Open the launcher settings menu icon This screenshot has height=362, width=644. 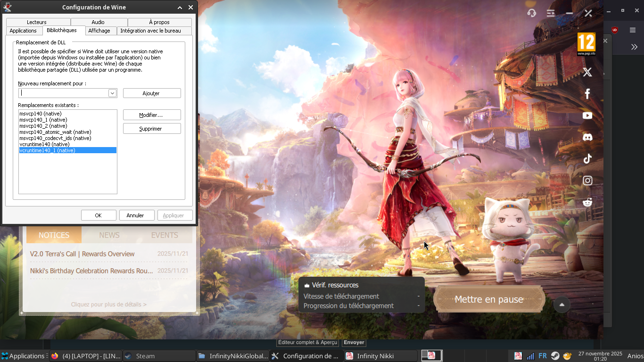(551, 13)
